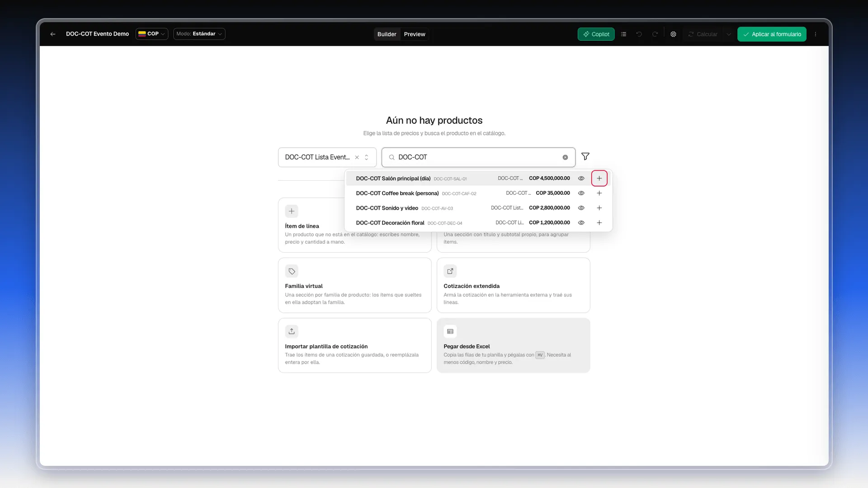Open the three-dot more options menu
Screen dimensions: 868x488
(816, 34)
